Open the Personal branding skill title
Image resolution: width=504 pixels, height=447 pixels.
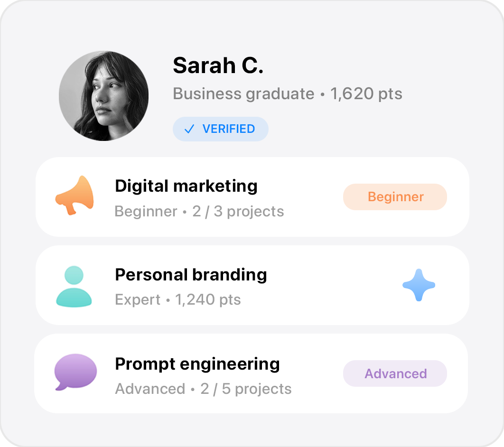tap(191, 275)
